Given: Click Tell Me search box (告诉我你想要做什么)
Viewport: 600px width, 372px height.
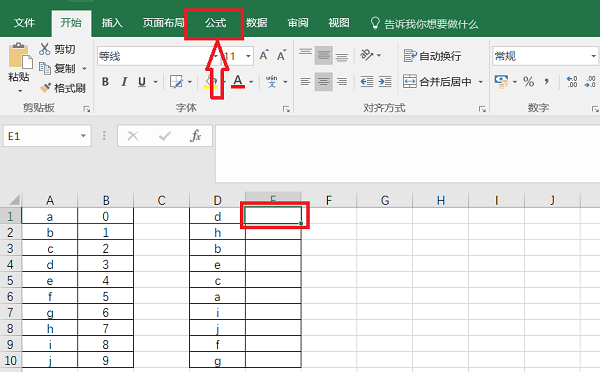Looking at the screenshot, I should pyautogui.click(x=425, y=24).
